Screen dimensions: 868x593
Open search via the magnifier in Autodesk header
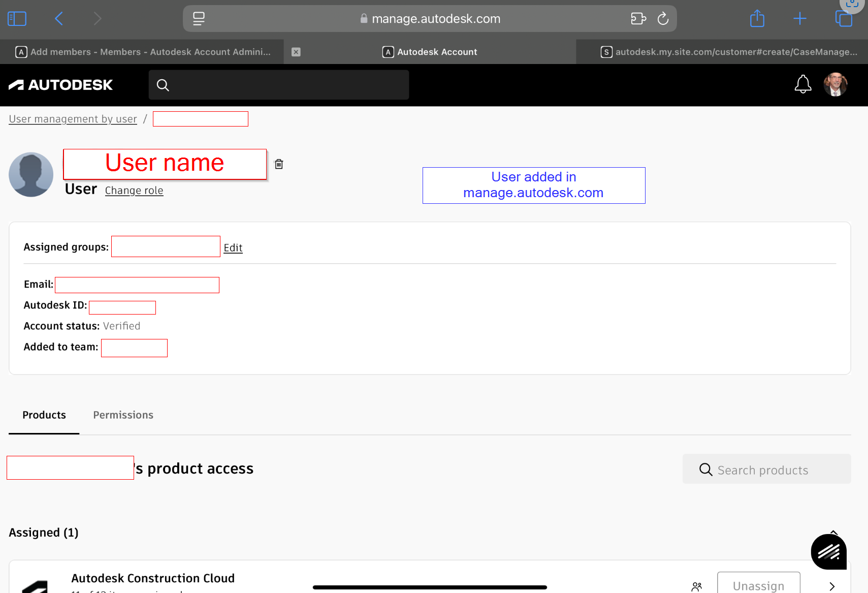[163, 85]
